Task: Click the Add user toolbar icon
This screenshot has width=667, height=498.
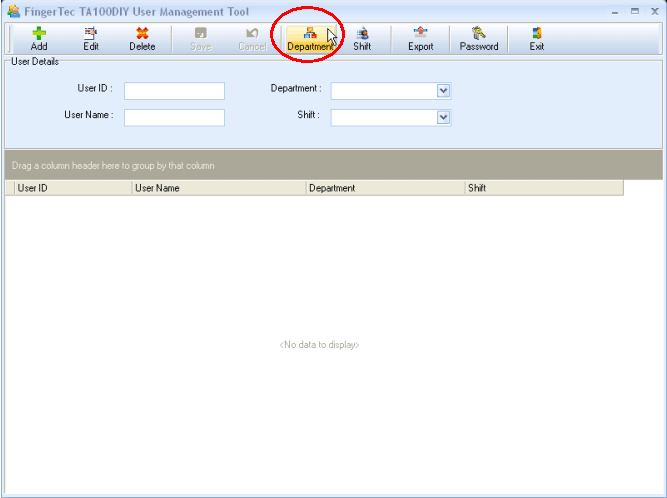Action: tap(39, 39)
